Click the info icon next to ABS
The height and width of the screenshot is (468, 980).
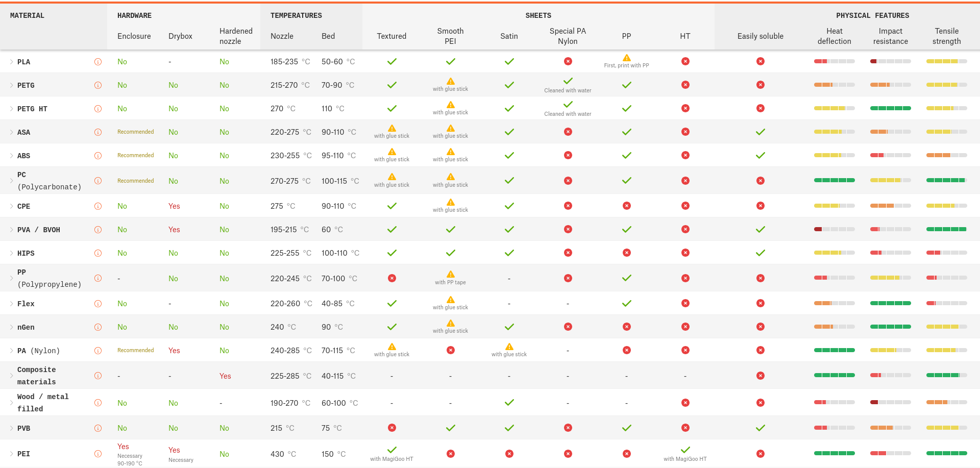[98, 156]
